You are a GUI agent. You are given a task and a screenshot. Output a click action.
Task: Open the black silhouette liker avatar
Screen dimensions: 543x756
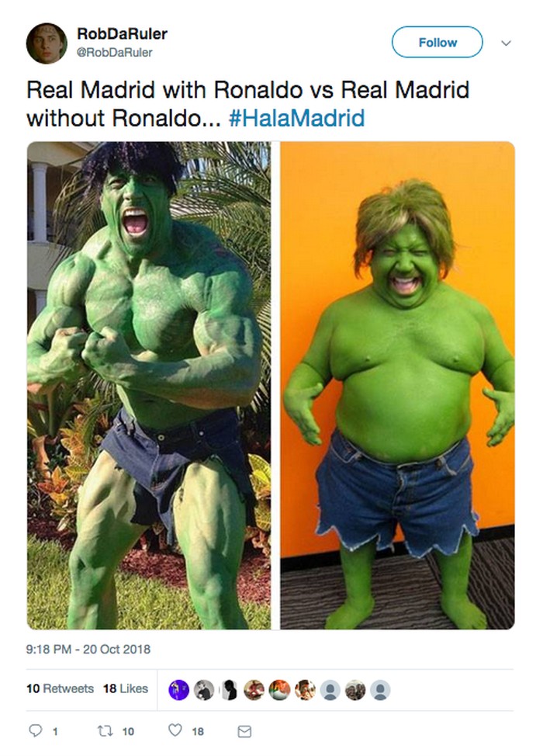[229, 690]
